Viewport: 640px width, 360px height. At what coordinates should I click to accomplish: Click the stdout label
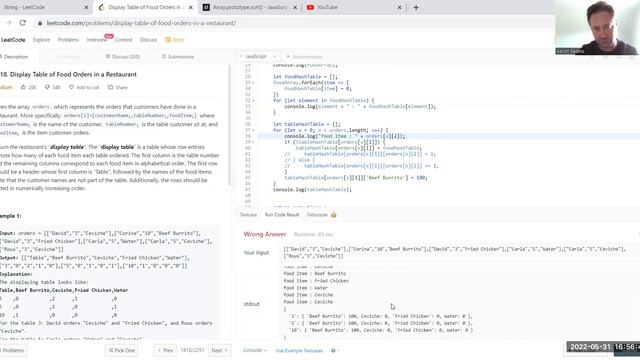251,304
